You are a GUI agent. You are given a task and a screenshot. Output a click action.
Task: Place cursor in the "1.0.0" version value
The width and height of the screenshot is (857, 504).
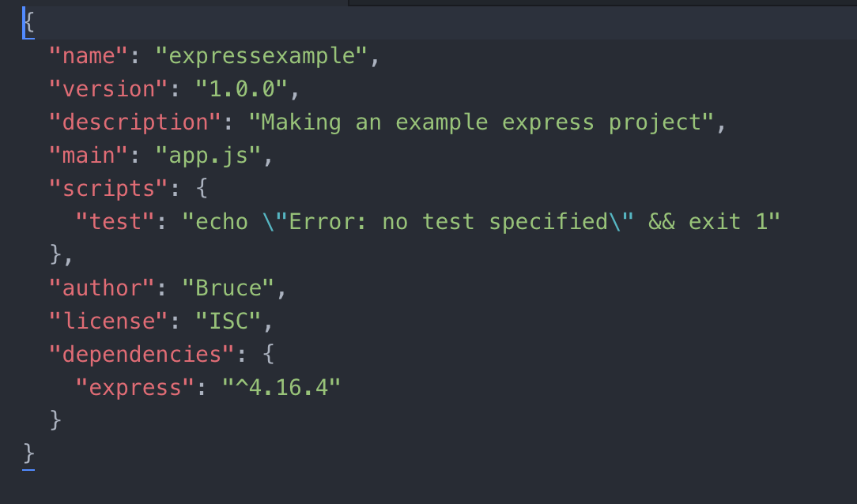(242, 89)
